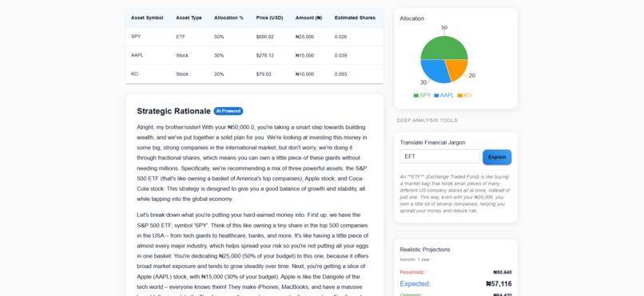644x296 pixels.
Task: Click the 0.026 estimated shares cell
Action: coord(340,37)
